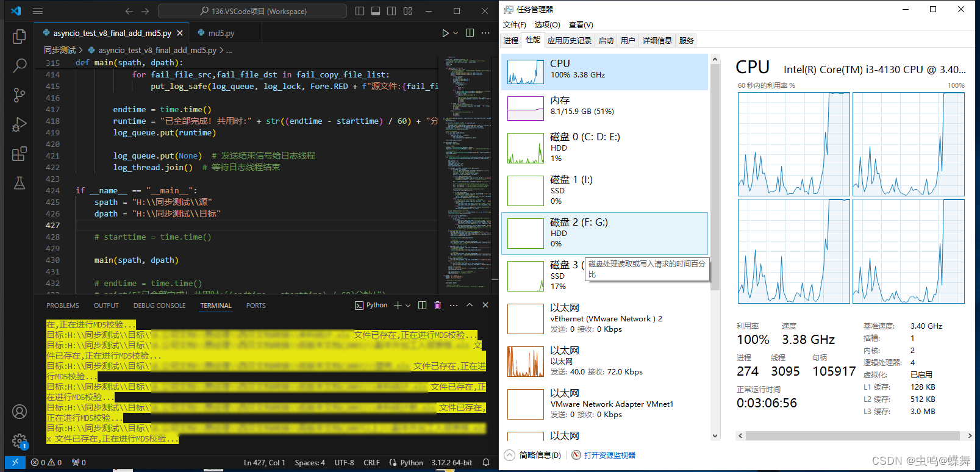The height and width of the screenshot is (472, 980).
Task: Open the terminal launch profile dropdown
Action: (x=408, y=305)
